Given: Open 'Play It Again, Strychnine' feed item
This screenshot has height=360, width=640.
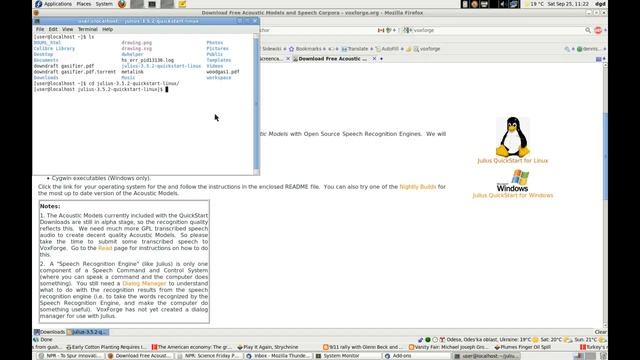Looking at the screenshot, I should pyautogui.click(x=268, y=347).
